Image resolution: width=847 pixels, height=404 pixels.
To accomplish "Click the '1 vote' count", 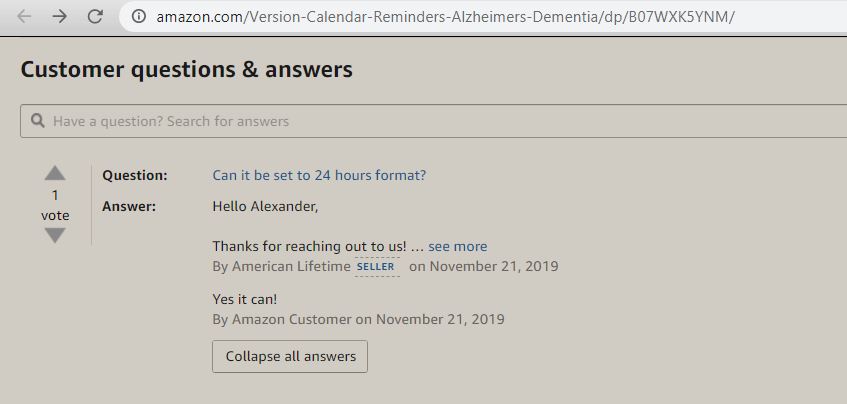I will pyautogui.click(x=55, y=205).
